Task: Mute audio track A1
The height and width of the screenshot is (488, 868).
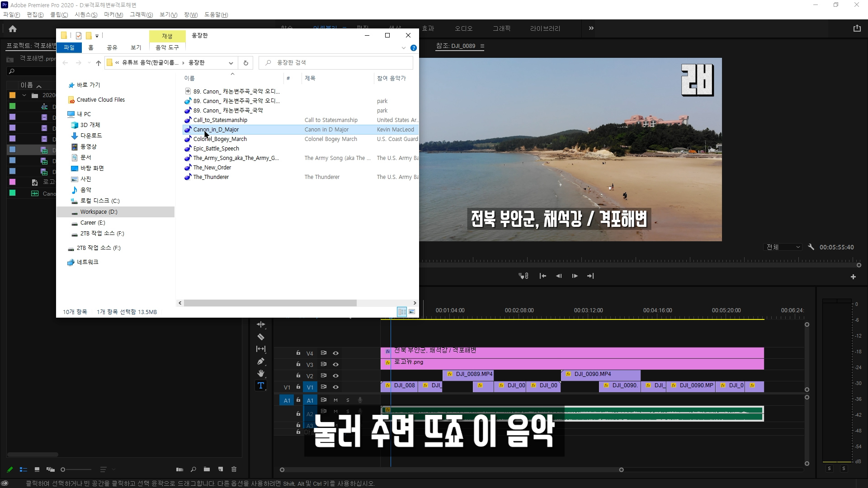Action: click(335, 400)
